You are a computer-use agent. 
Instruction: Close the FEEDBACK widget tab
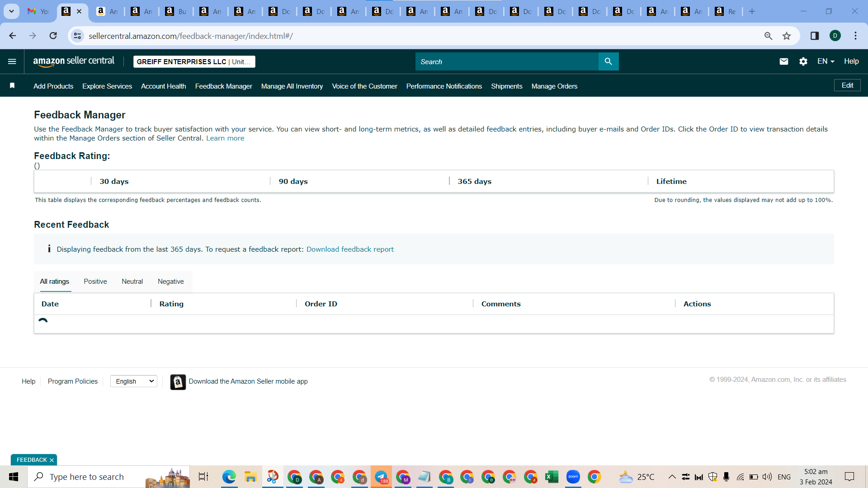(x=52, y=460)
